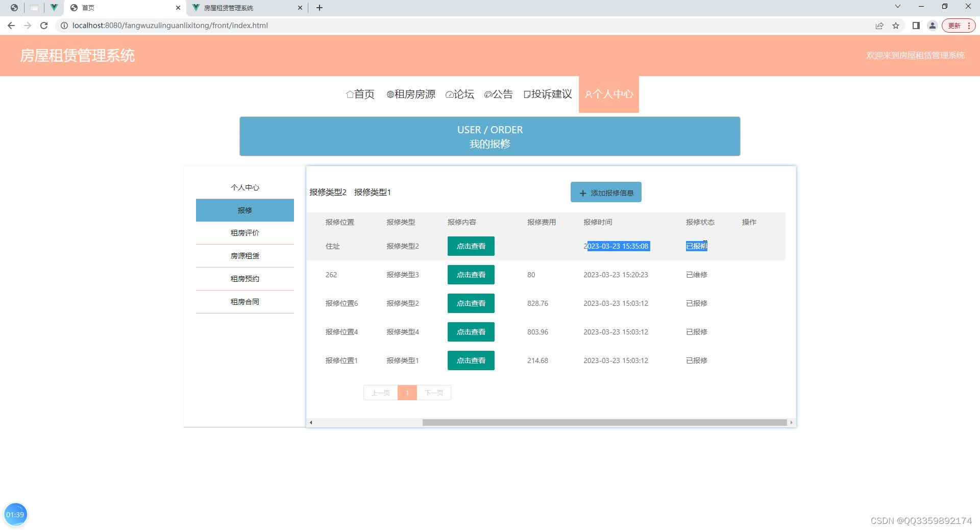The width and height of the screenshot is (980, 530).
Task: Close the 房屋租赁管理系统 browser tab
Action: click(300, 8)
